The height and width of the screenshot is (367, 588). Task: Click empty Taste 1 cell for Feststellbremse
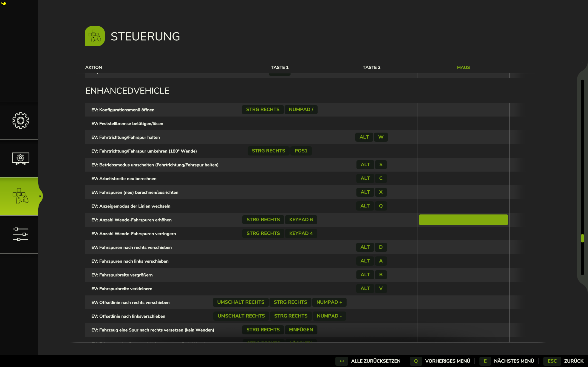point(280,124)
